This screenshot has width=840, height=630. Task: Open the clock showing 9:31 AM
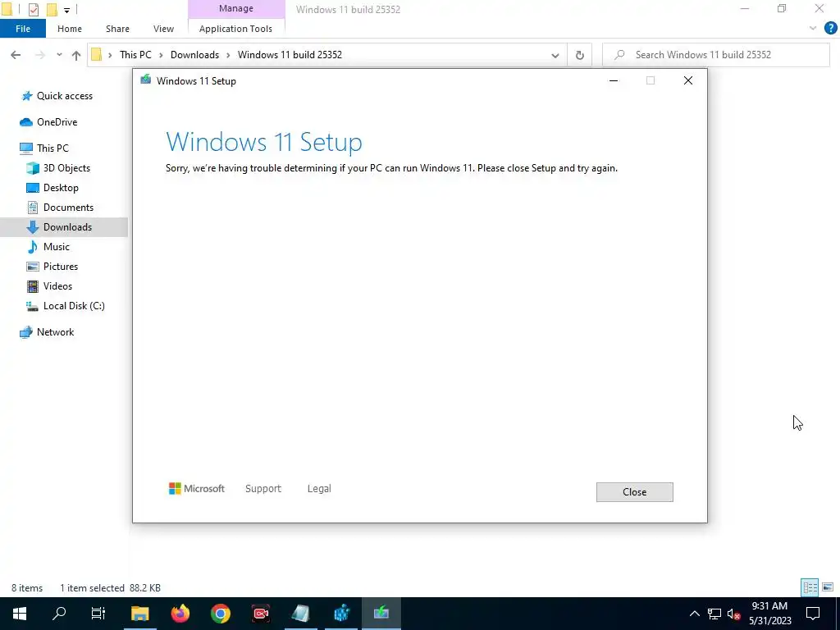[769, 614]
